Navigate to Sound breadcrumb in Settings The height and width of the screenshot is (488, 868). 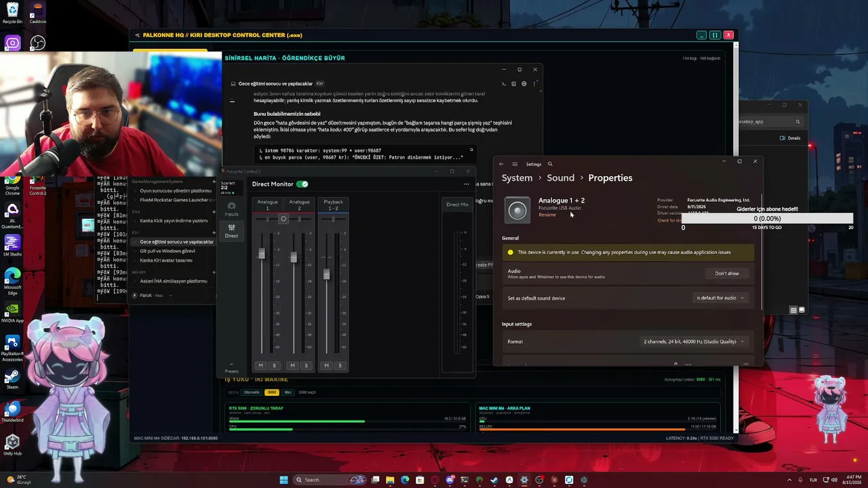pyautogui.click(x=560, y=178)
